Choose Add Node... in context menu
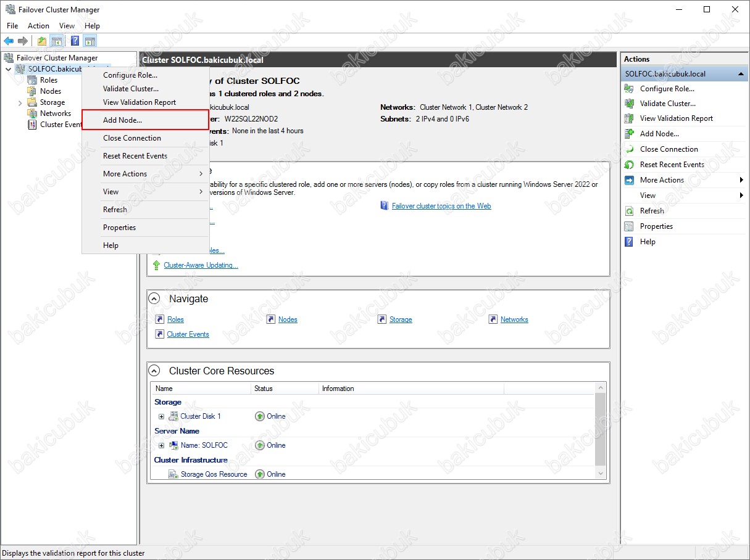750x560 pixels. tap(146, 120)
